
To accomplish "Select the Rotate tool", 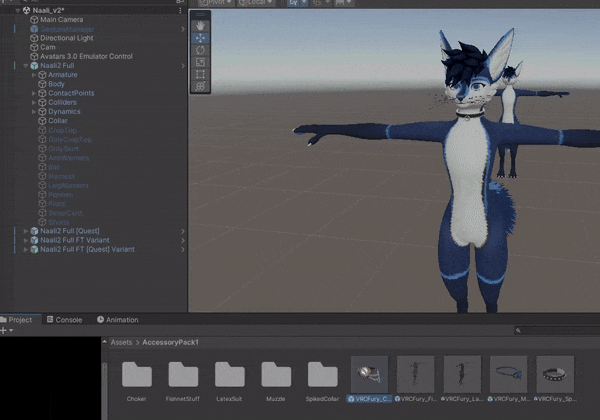I will (200, 49).
